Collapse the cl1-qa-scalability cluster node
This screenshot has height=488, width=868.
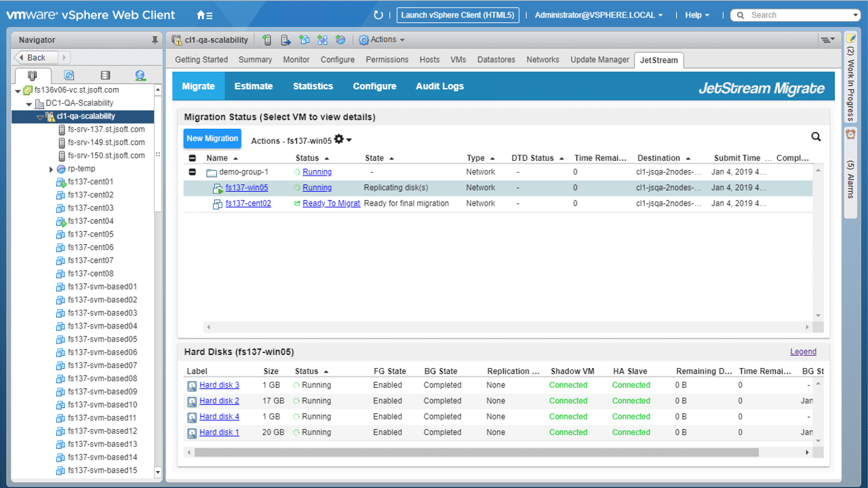click(39, 117)
